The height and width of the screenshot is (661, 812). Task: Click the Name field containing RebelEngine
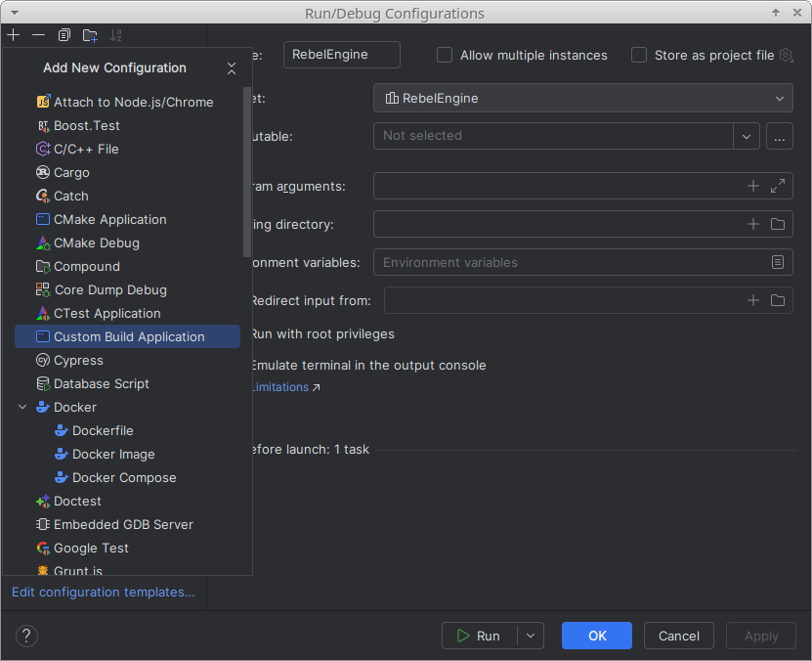[342, 55]
